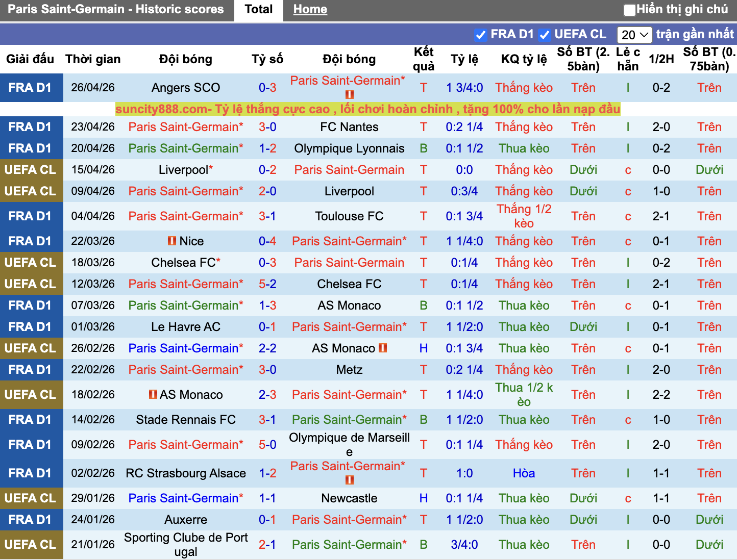The height and width of the screenshot is (560, 737).
Task: Click Hòa result in RC Strasbourg row
Action: (524, 473)
